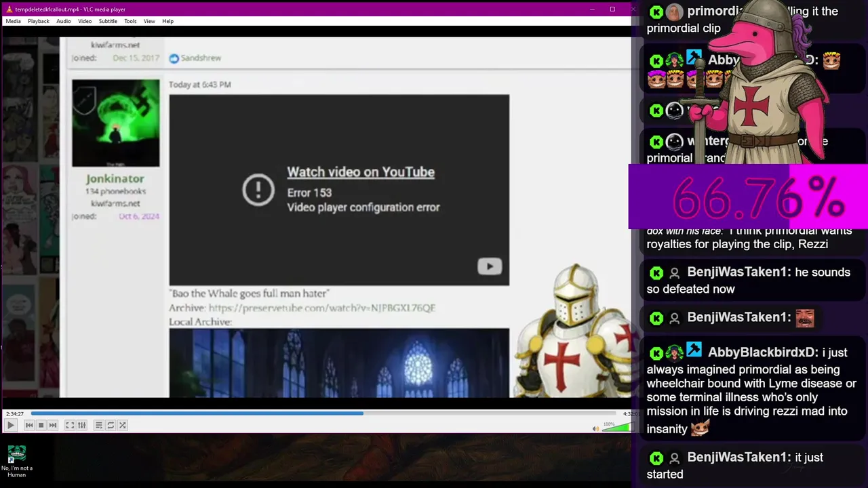Maximize the VLC media player window
868x488 pixels.
[x=612, y=9]
